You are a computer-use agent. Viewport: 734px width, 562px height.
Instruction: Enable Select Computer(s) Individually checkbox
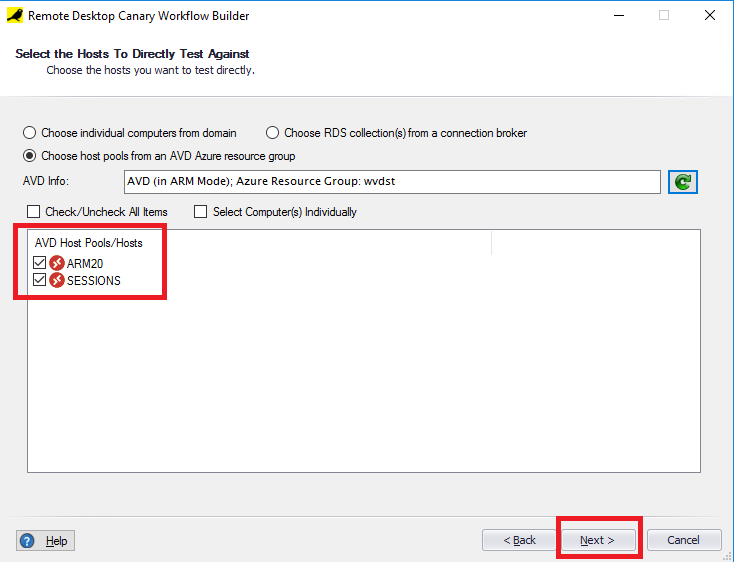click(x=200, y=212)
